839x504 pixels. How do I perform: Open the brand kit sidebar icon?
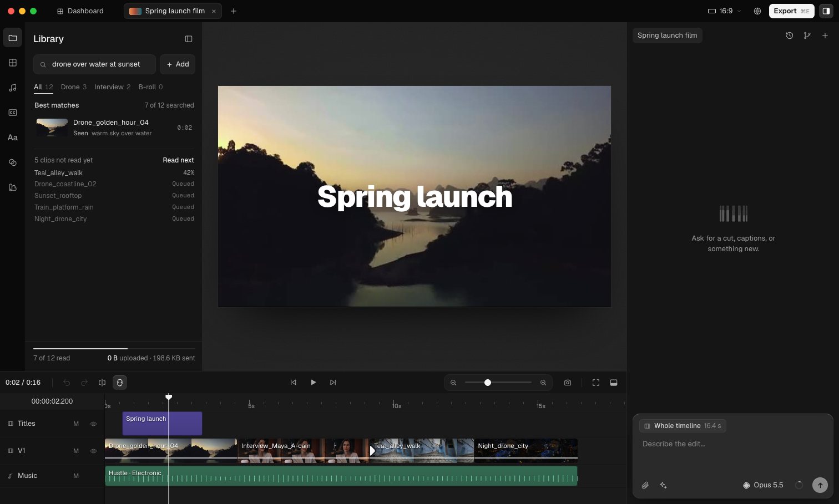pyautogui.click(x=13, y=187)
